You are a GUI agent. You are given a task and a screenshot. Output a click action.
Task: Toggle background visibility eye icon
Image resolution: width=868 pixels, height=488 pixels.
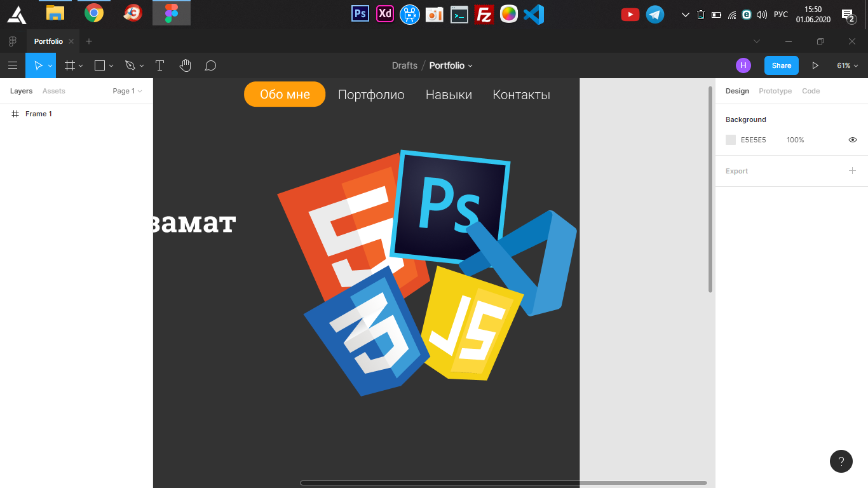[853, 140]
